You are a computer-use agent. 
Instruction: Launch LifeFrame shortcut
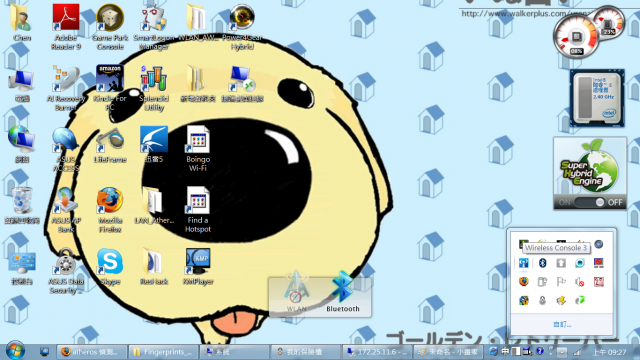[x=110, y=145]
